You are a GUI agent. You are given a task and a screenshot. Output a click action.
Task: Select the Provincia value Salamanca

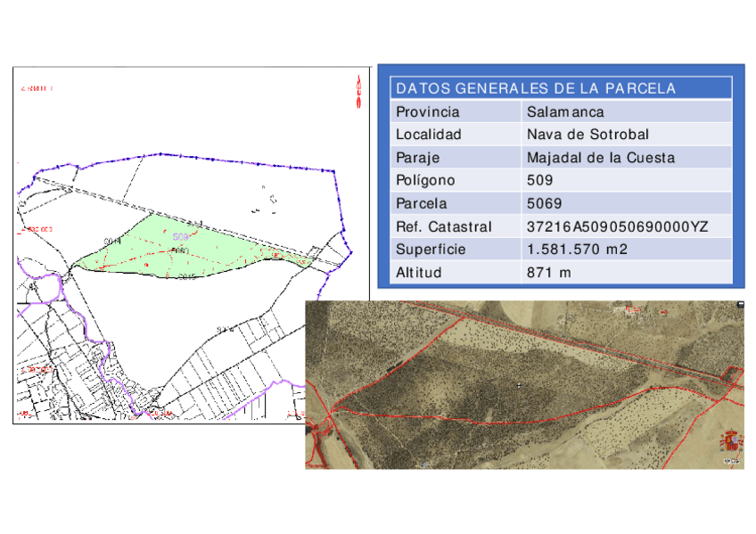[x=565, y=112]
